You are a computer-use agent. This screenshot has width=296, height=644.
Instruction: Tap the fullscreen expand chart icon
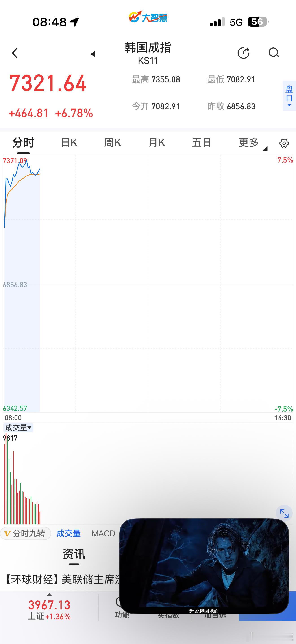[x=284, y=513]
